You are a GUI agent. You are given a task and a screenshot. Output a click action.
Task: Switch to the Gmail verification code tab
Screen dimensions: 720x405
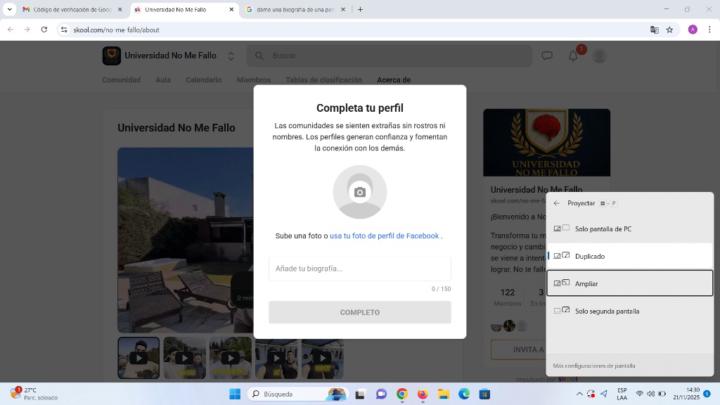coord(71,9)
